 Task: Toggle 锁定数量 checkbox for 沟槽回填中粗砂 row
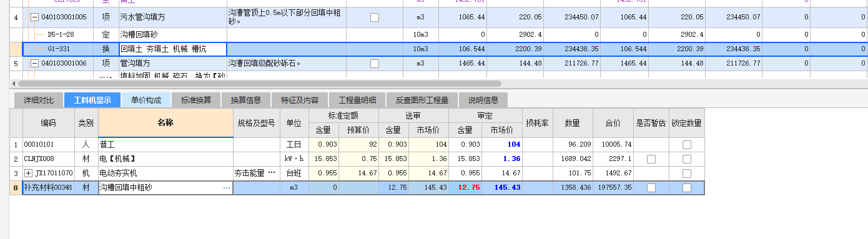click(x=687, y=188)
